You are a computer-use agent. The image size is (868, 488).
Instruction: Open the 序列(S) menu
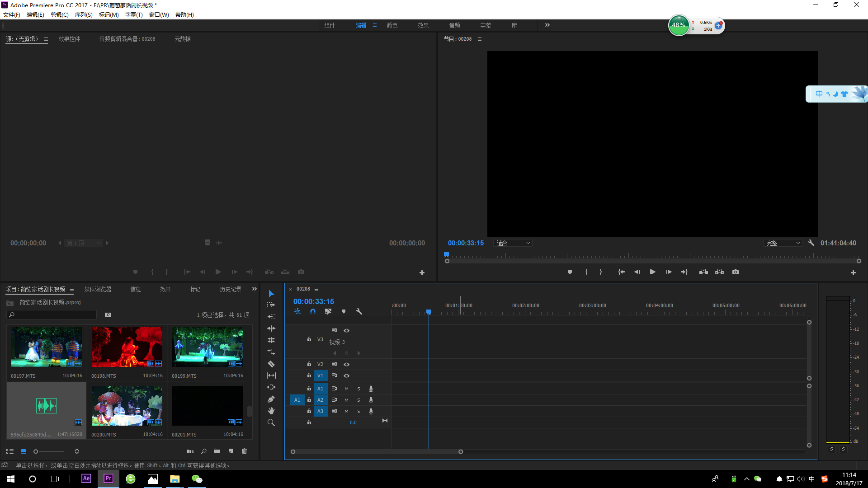pyautogui.click(x=84, y=15)
